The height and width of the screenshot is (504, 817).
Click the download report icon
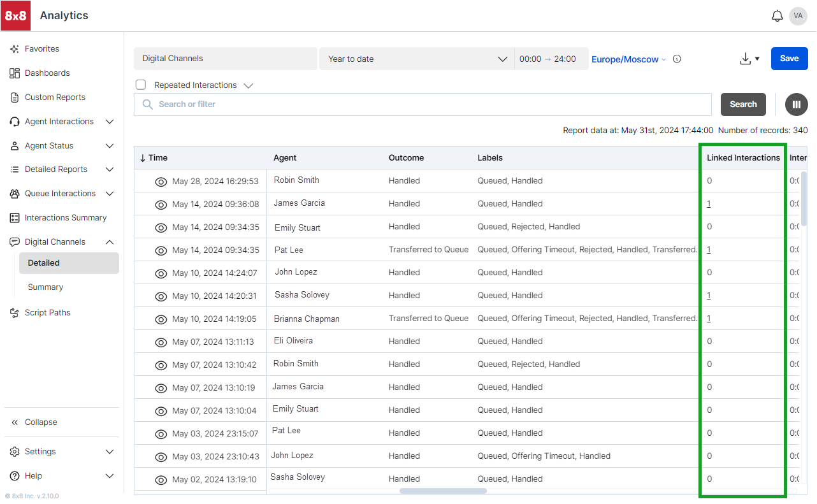(745, 58)
